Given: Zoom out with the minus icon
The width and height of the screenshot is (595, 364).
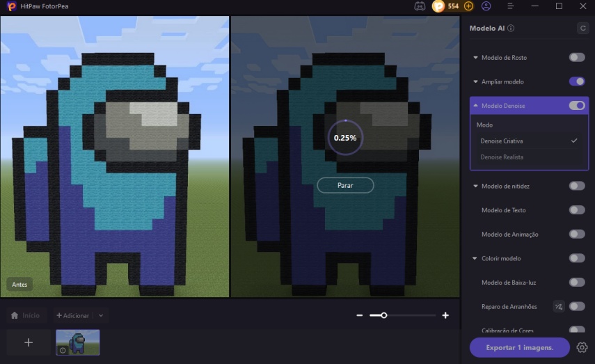Looking at the screenshot, I should 359,315.
